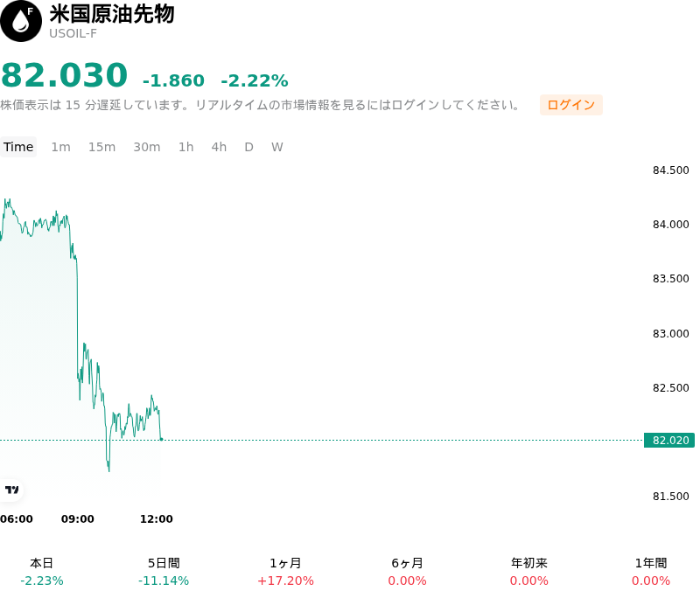
Task: Select the 本日 performance period
Action: (41, 572)
